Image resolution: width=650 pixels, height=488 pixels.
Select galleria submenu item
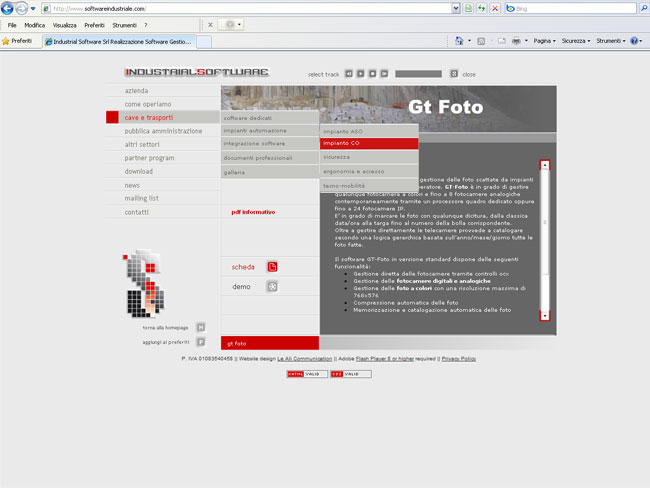(270, 172)
